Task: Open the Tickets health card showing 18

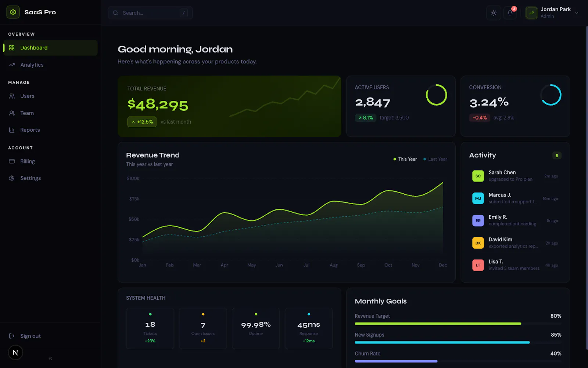Action: 150,328
